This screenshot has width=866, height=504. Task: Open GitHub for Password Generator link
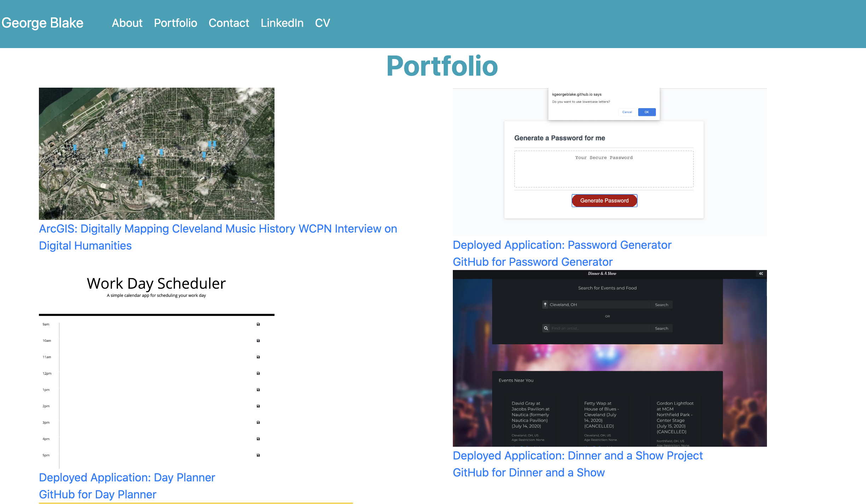click(x=533, y=262)
